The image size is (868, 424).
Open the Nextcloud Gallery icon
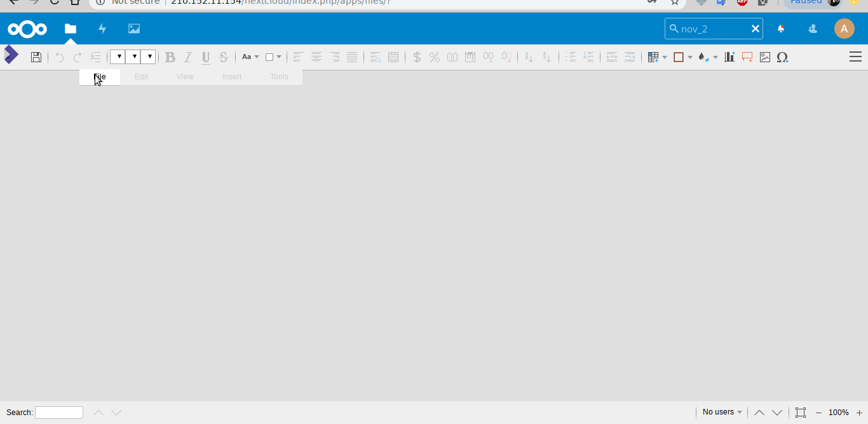pos(134,29)
